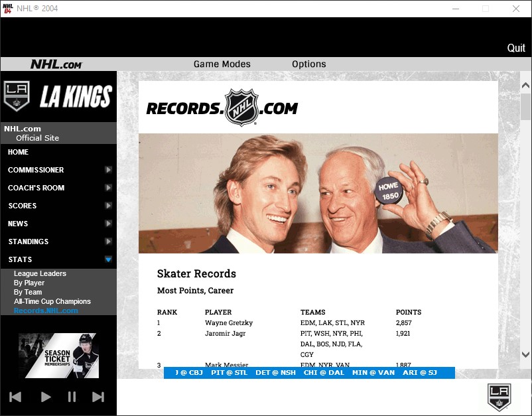Click the LA KINGS wordmark
Viewport: 532px width, 416px height.
point(76,96)
